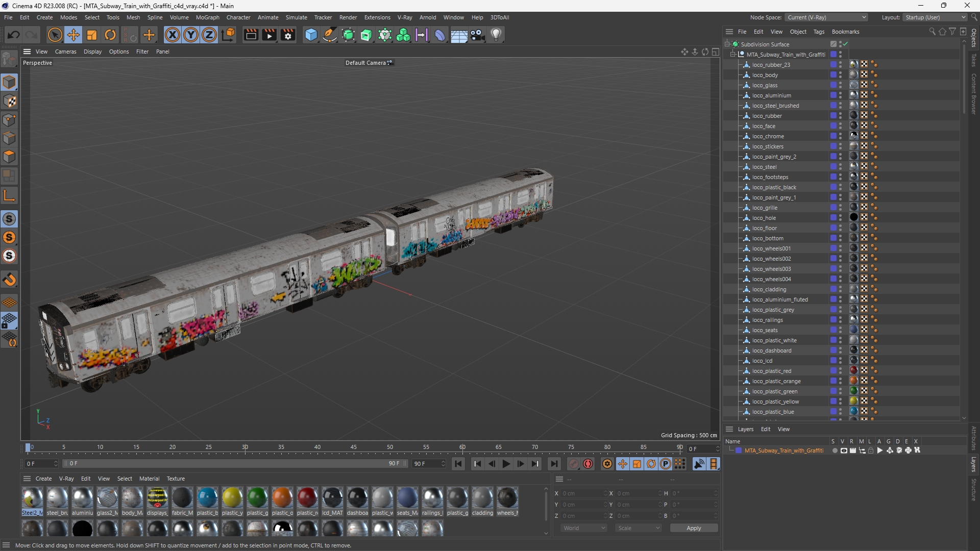Open the Simulate menu

point(297,17)
